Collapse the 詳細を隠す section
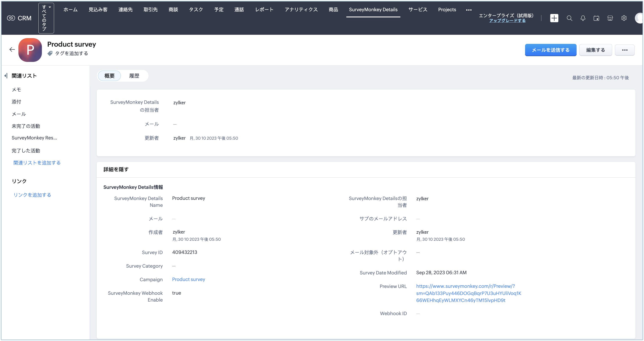The width and height of the screenshot is (644, 341). point(116,170)
